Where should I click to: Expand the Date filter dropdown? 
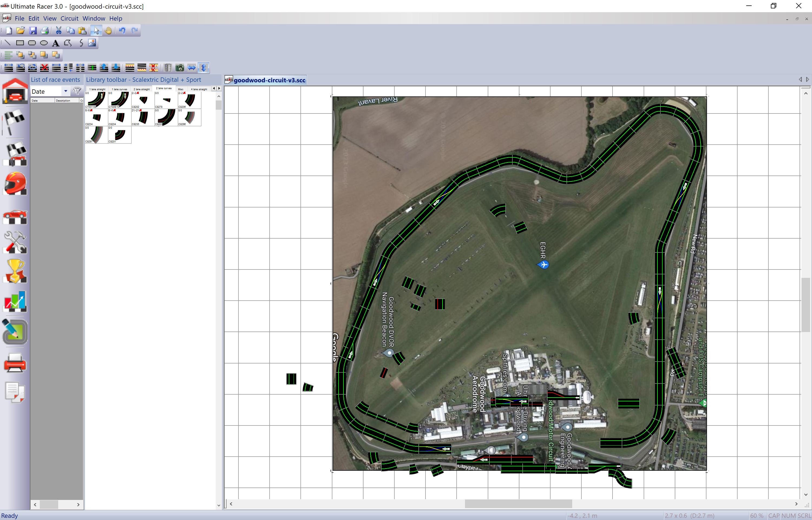tap(66, 91)
